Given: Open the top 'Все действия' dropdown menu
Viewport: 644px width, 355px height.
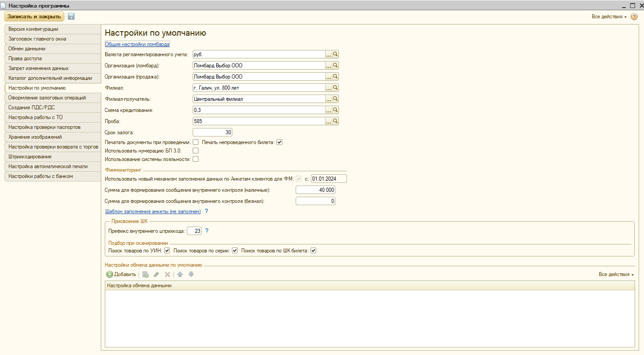Looking at the screenshot, I should tap(609, 17).
